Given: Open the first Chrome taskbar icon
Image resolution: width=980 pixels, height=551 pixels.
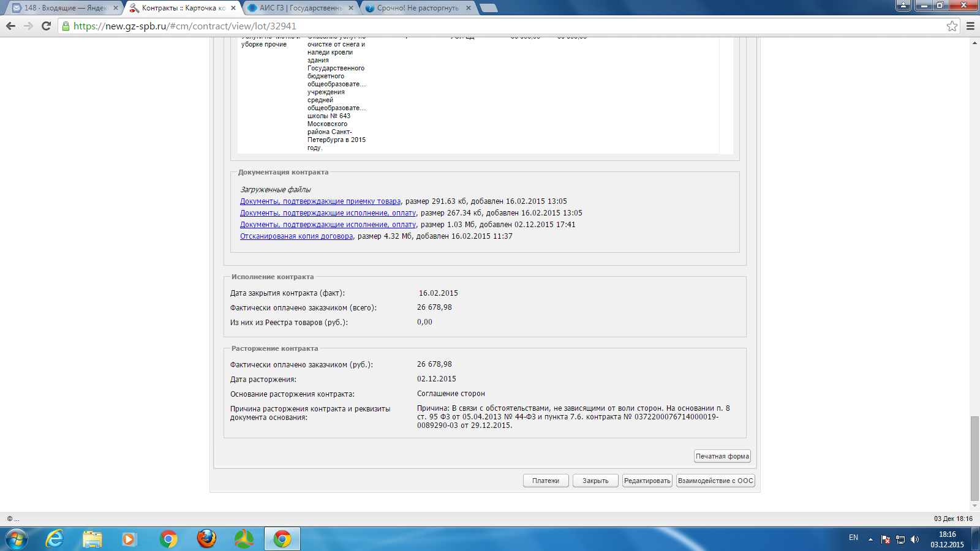Looking at the screenshot, I should 168,539.
